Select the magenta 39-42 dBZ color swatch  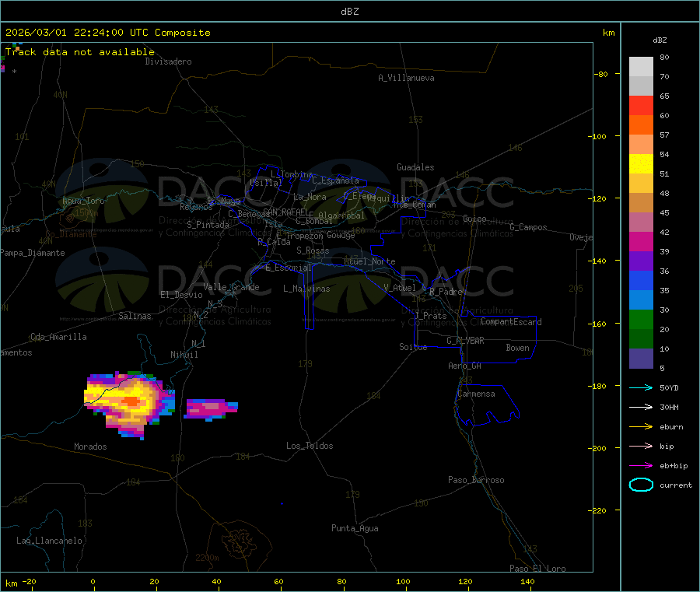click(x=641, y=241)
